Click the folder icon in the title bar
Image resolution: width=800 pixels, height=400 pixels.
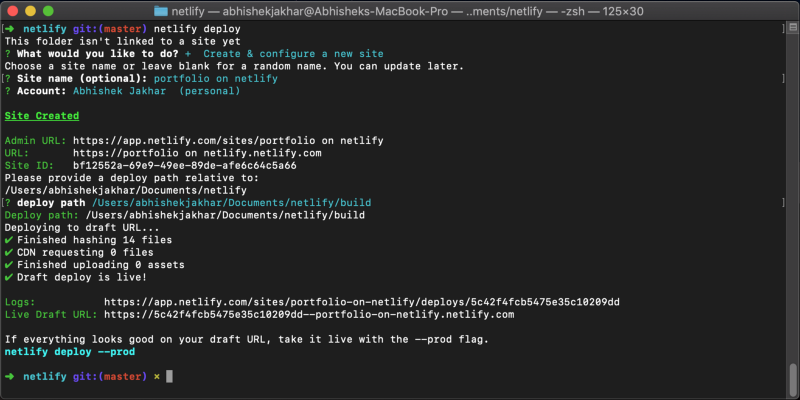(163, 10)
